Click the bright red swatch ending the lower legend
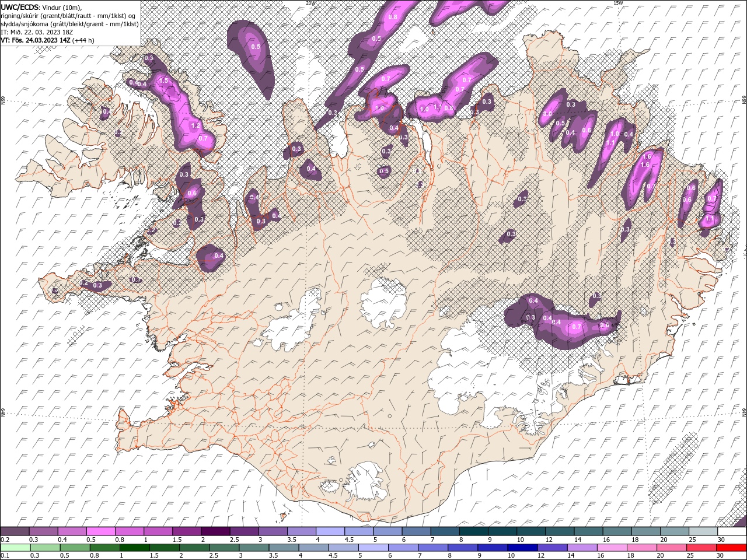747x560 pixels. click(731, 548)
